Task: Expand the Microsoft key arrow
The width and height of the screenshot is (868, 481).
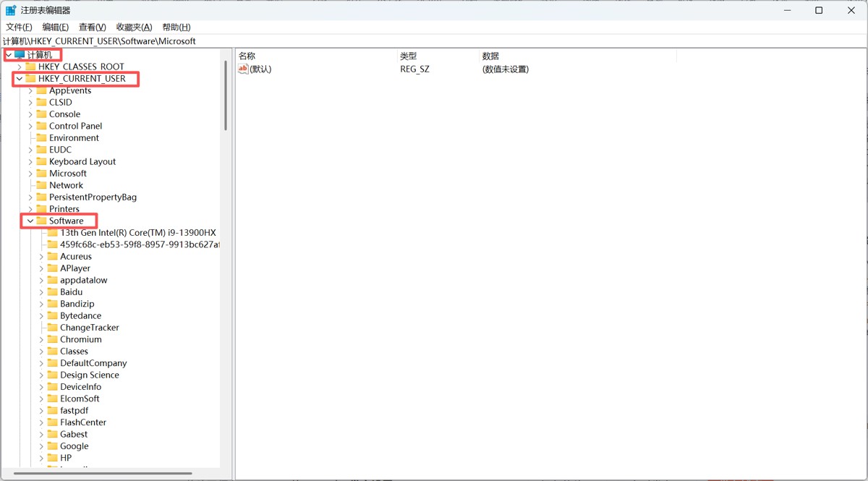Action: pos(30,174)
